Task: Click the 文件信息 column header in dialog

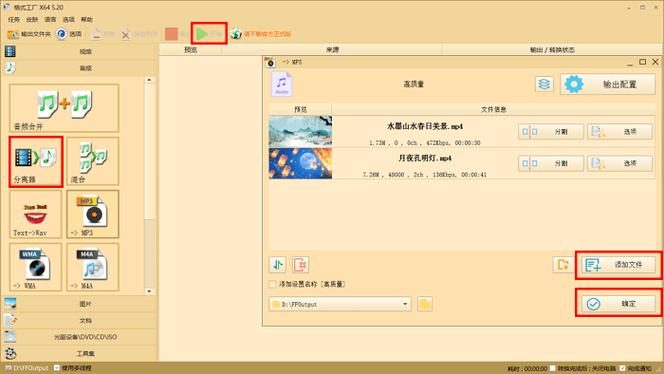Action: pyautogui.click(x=493, y=109)
